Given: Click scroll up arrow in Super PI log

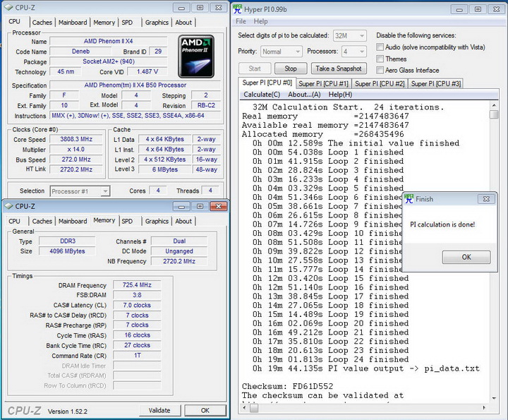Looking at the screenshot, I should [x=494, y=105].
